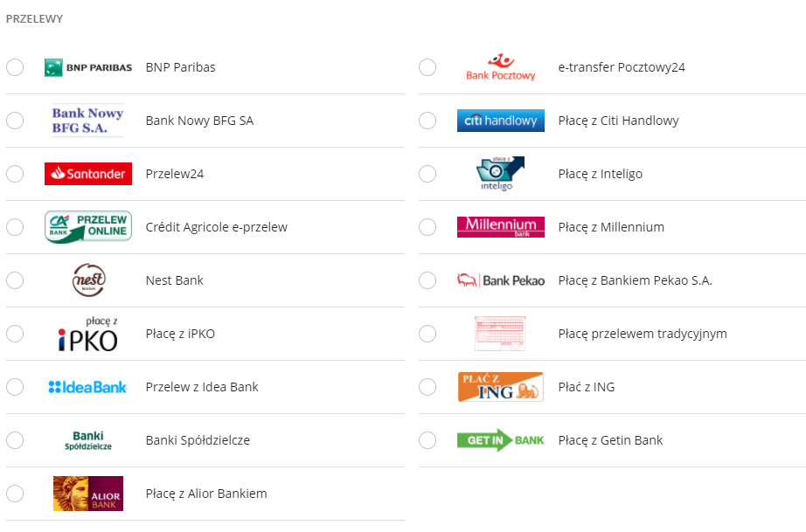Click the Get In Bank green logo
Screen dimensions: 806x532
click(501, 440)
